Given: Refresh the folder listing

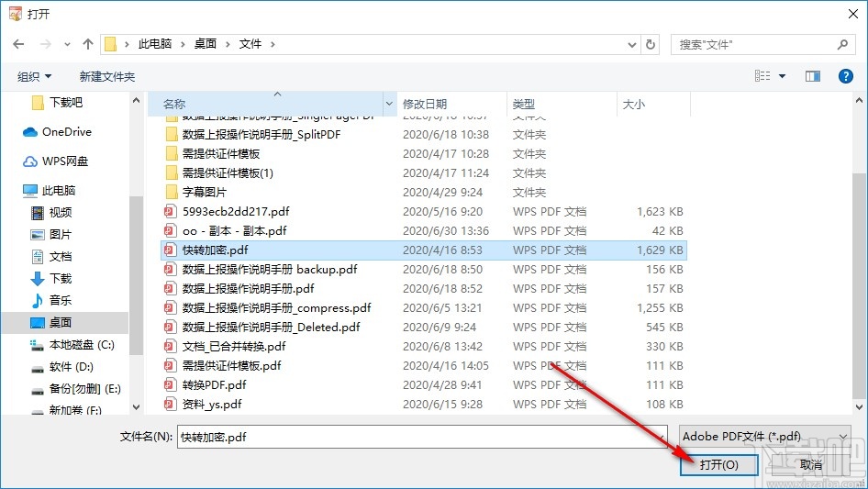Looking at the screenshot, I should pyautogui.click(x=651, y=44).
